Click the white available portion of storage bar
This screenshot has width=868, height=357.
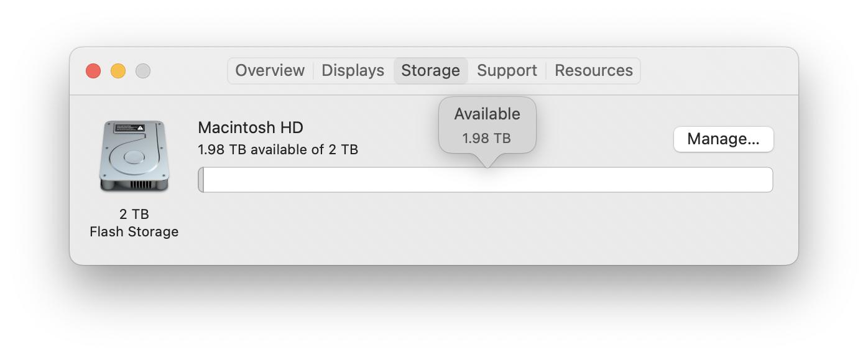click(488, 180)
